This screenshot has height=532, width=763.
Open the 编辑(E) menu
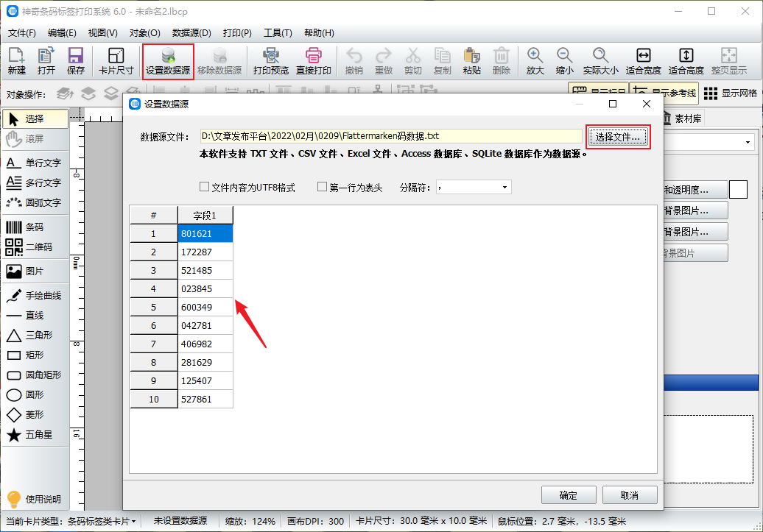(62, 33)
